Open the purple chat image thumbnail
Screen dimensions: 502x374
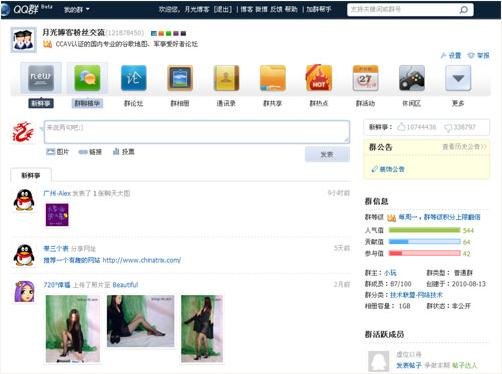click(x=57, y=215)
